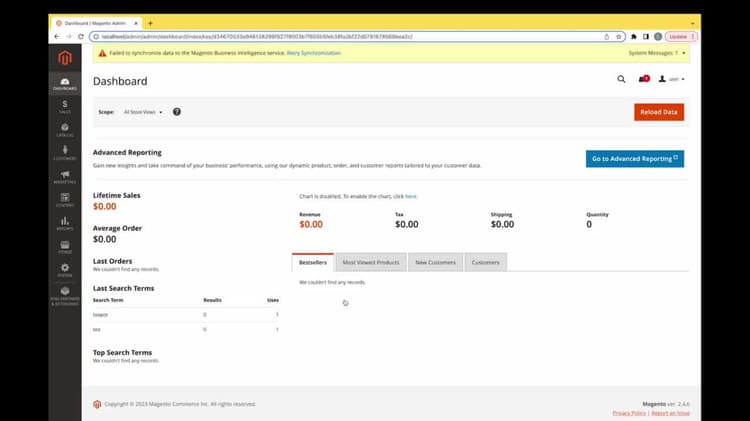Reload the page with browser refresh icon
Screen dimensions: 750x421
point(81,36)
